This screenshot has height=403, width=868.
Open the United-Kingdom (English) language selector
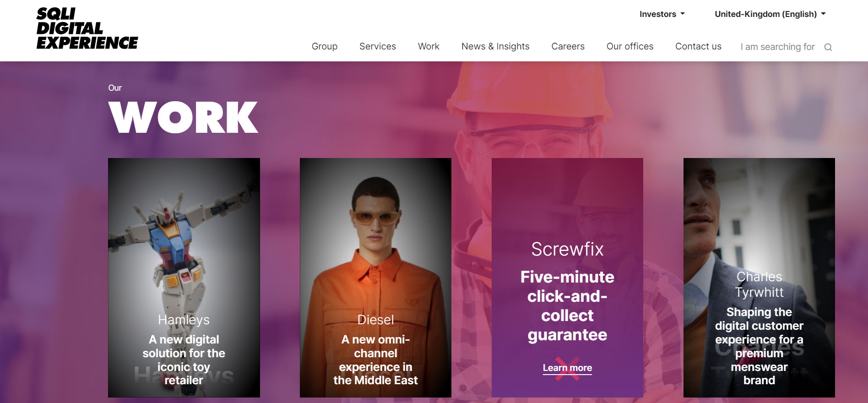(770, 14)
